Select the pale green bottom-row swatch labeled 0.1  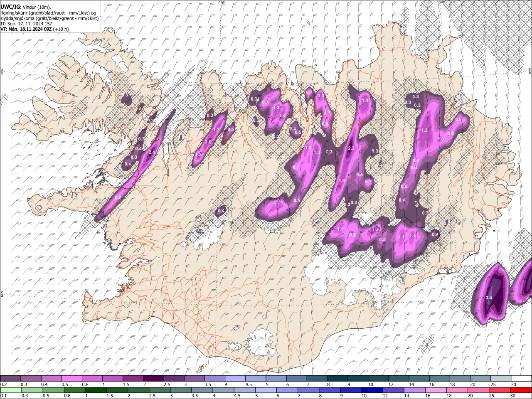[x=10, y=390]
